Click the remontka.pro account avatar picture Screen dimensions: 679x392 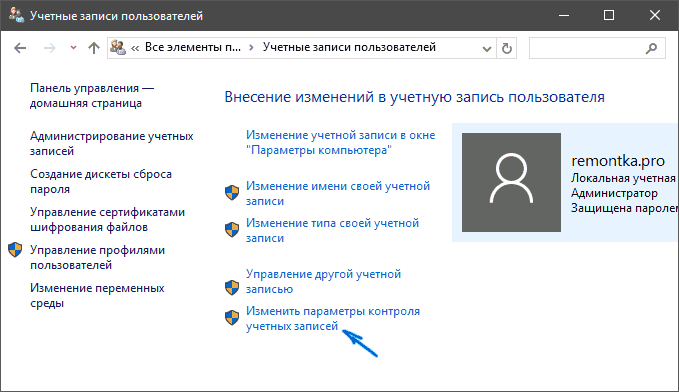point(511,182)
